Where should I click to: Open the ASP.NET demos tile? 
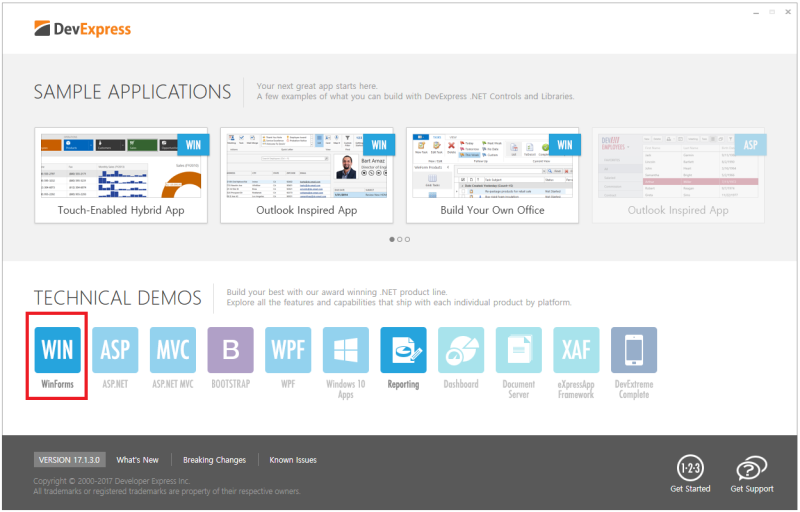115,350
